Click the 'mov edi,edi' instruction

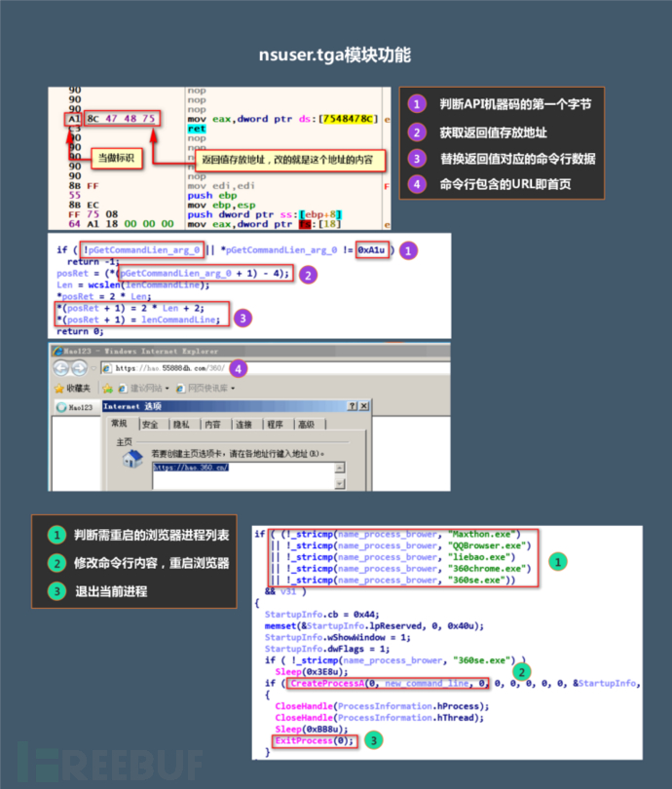(221, 186)
